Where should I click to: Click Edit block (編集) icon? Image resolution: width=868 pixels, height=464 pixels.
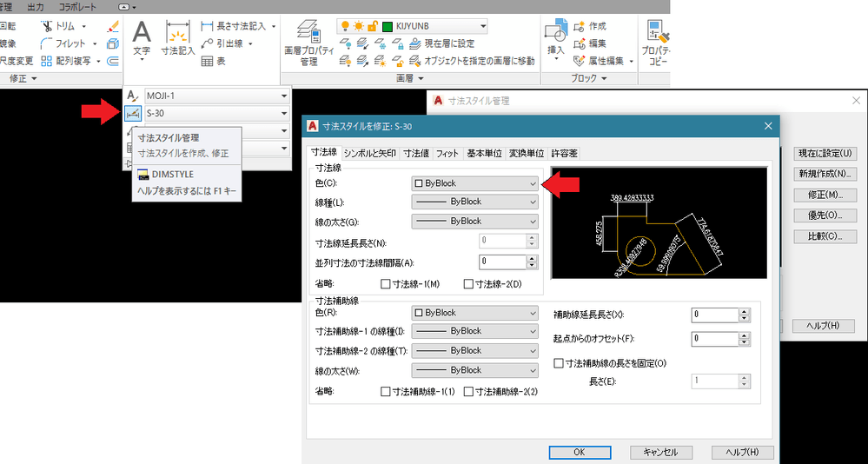(x=580, y=43)
